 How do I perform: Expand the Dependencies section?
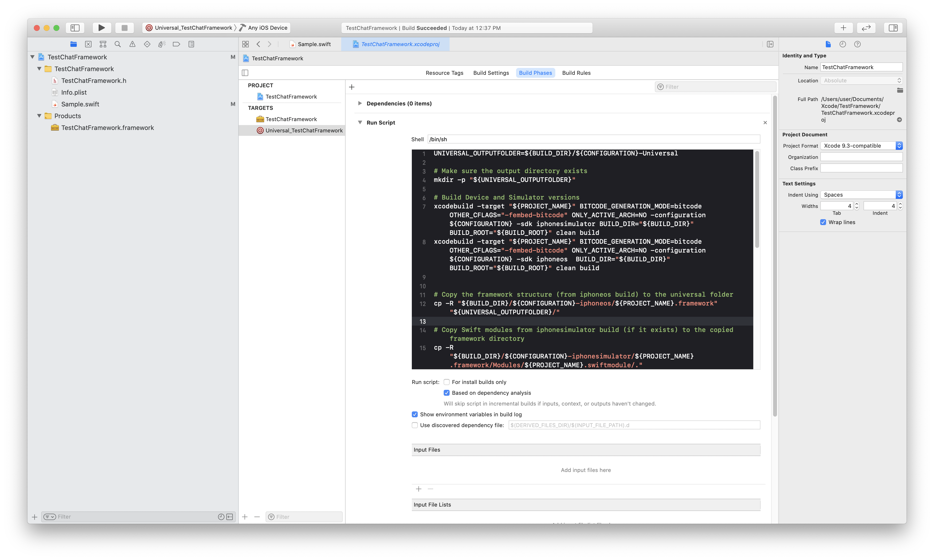click(360, 103)
